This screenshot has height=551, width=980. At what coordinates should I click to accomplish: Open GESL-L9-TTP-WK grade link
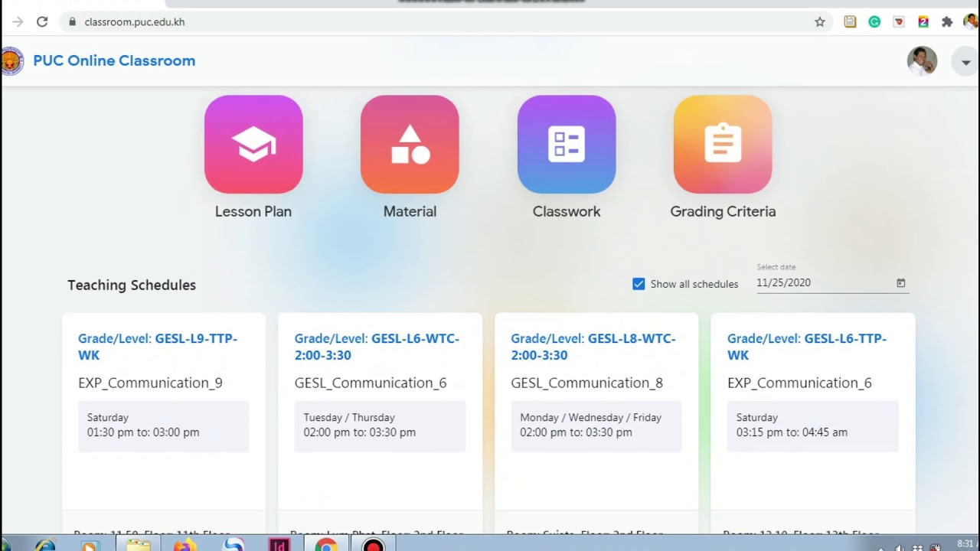158,347
